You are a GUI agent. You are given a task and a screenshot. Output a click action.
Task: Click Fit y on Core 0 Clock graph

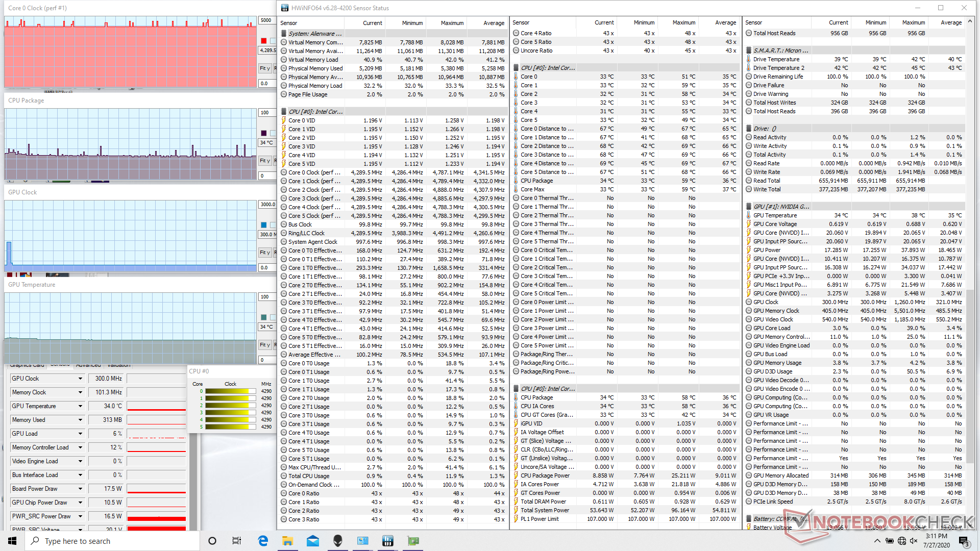(264, 68)
